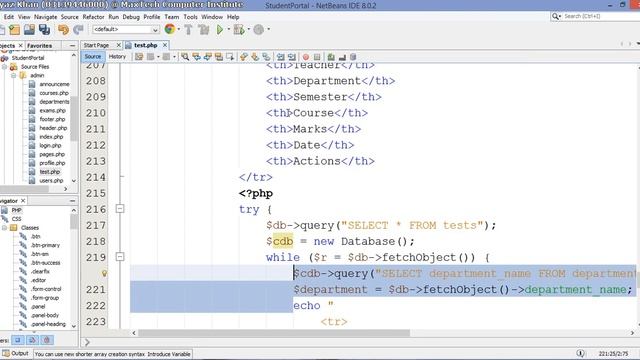Click the Search (Ctrl+I) input field
Viewport: 640px width, 360px height.
click(601, 16)
